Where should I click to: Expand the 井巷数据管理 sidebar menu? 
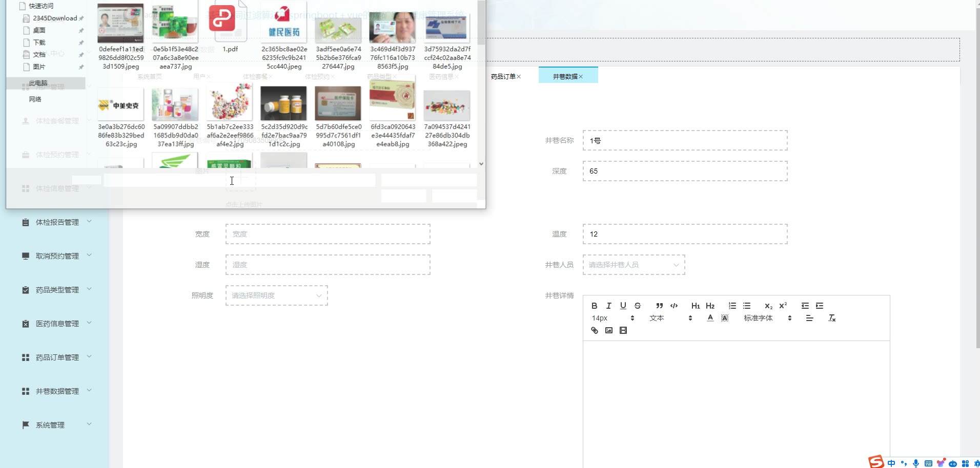[x=57, y=391]
